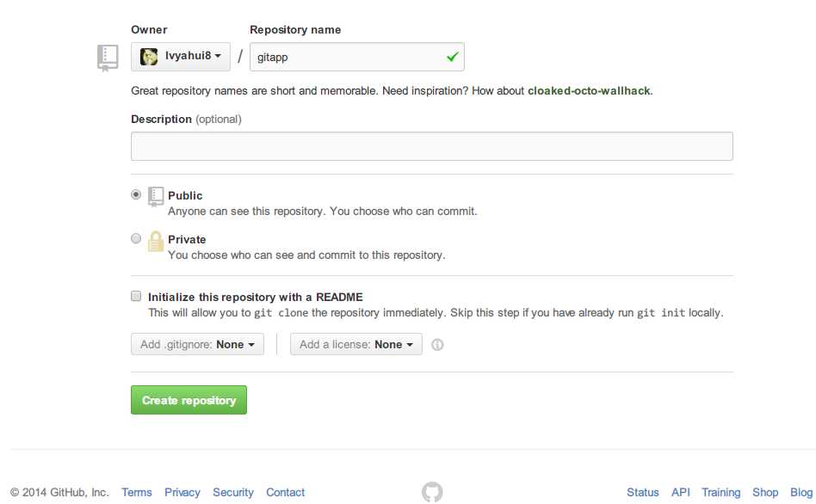The image size is (816, 504).
Task: Open the Owner Ivyahui8 dropdown
Action: [181, 56]
